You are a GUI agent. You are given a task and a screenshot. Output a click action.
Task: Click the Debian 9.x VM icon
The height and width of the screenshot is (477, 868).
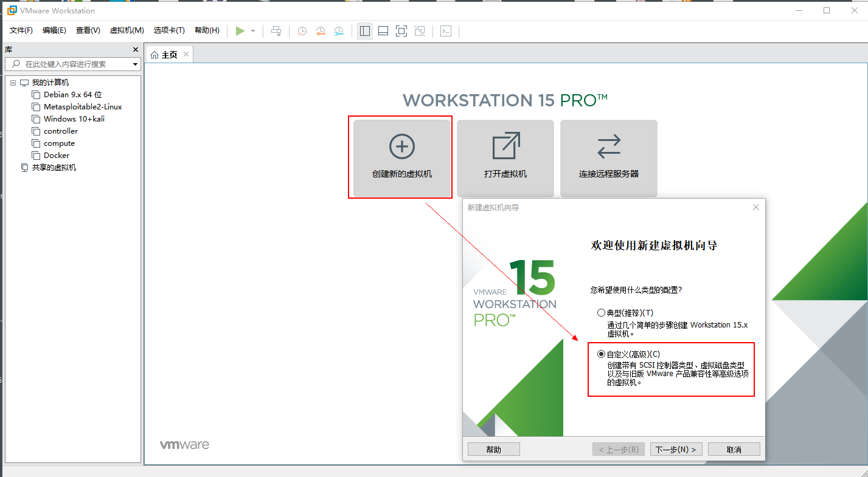36,95
